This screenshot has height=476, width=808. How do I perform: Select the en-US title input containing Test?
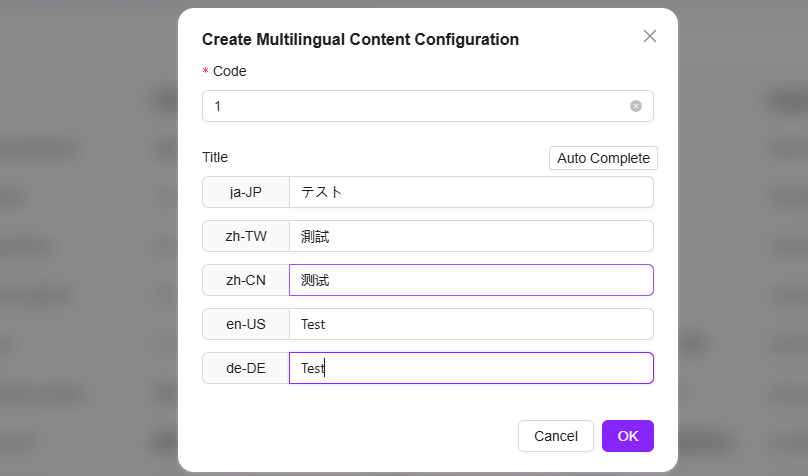470,324
